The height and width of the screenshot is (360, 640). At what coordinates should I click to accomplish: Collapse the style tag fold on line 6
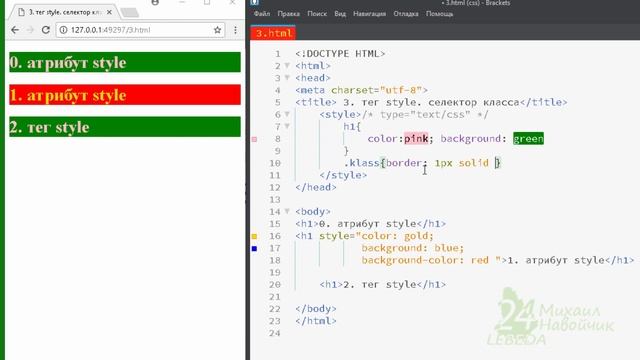coord(287,114)
